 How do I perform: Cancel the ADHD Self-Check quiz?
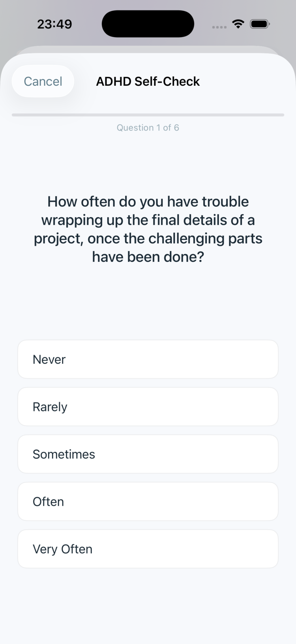pos(43,81)
